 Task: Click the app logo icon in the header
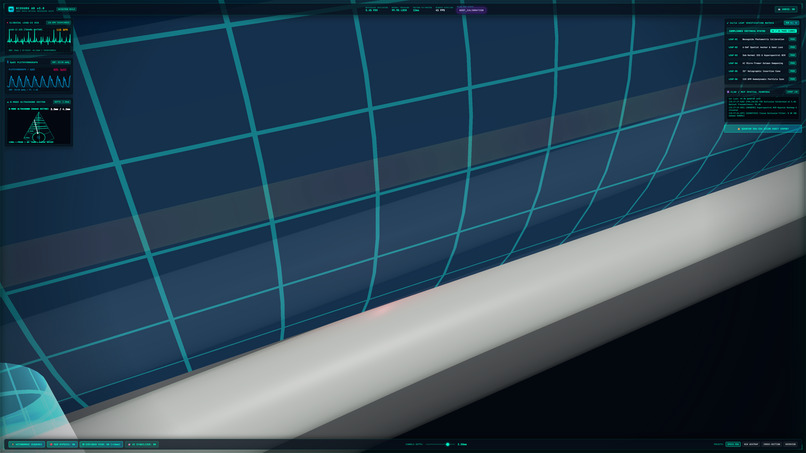[11, 9]
